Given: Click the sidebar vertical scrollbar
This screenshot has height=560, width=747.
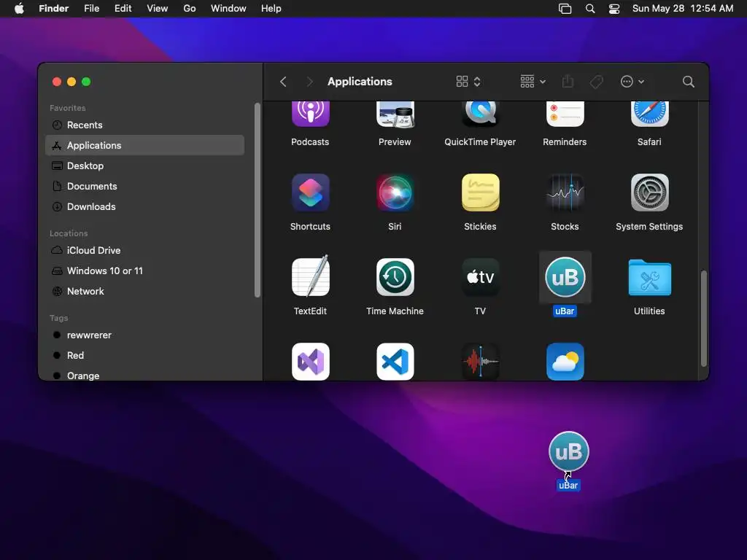Looking at the screenshot, I should (x=258, y=200).
